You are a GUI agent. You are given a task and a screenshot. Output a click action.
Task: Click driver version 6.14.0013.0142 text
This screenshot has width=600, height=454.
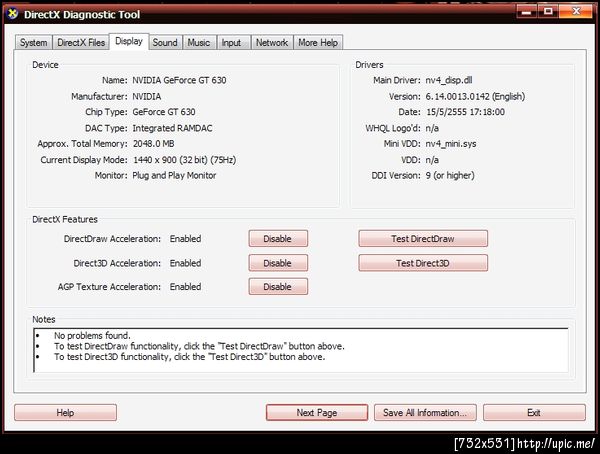click(475, 96)
